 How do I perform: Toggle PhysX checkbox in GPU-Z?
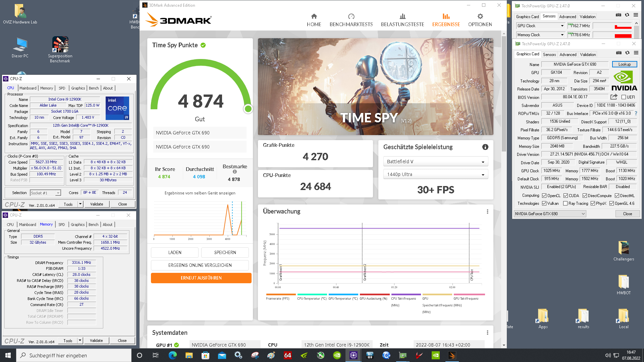tap(593, 203)
